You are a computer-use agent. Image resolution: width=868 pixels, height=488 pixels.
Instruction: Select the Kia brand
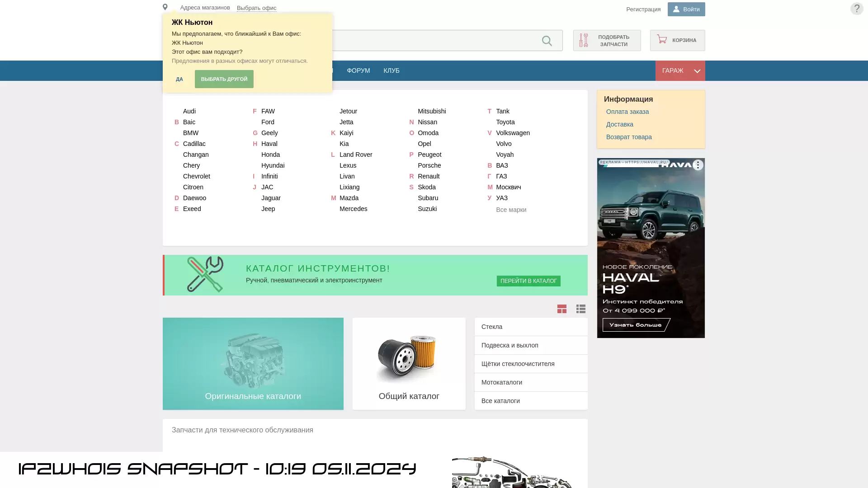(x=344, y=144)
